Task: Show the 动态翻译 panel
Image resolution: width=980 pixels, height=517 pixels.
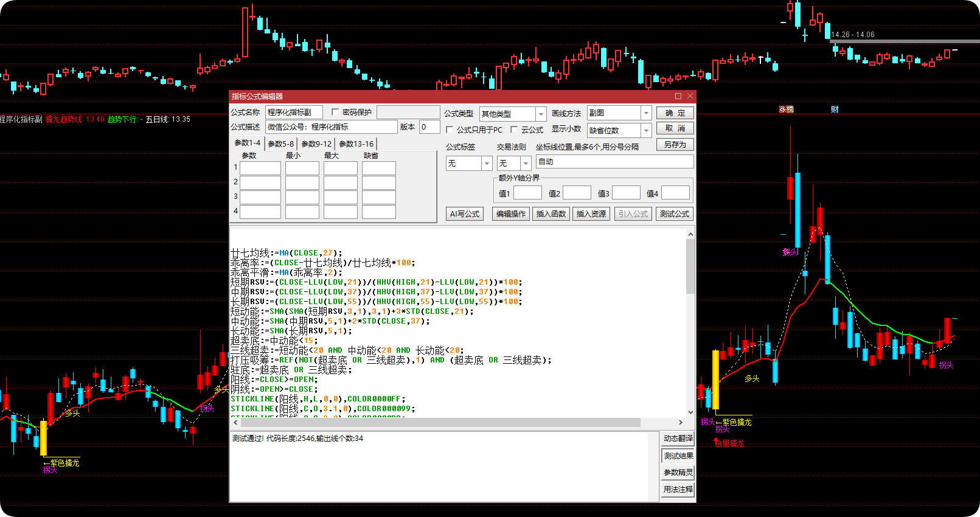Action: (x=678, y=439)
